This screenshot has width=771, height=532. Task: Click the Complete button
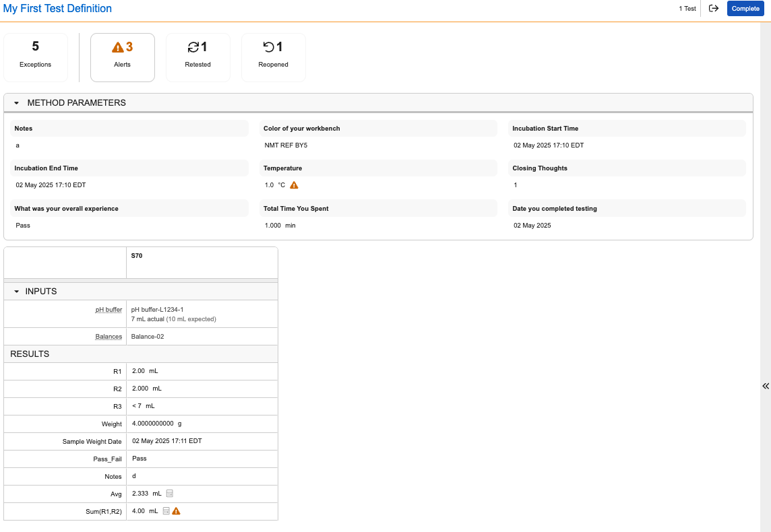[x=745, y=8]
